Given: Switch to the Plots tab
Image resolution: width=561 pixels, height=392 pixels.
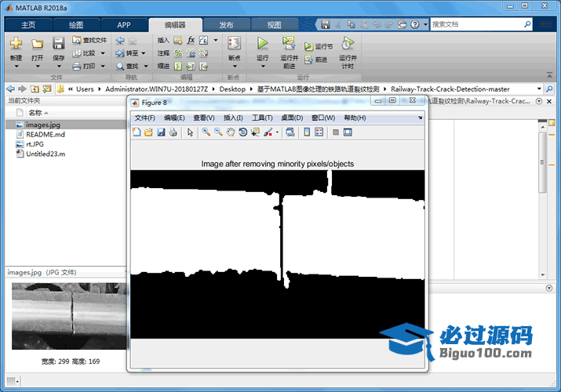Looking at the screenshot, I should pyautogui.click(x=76, y=25).
